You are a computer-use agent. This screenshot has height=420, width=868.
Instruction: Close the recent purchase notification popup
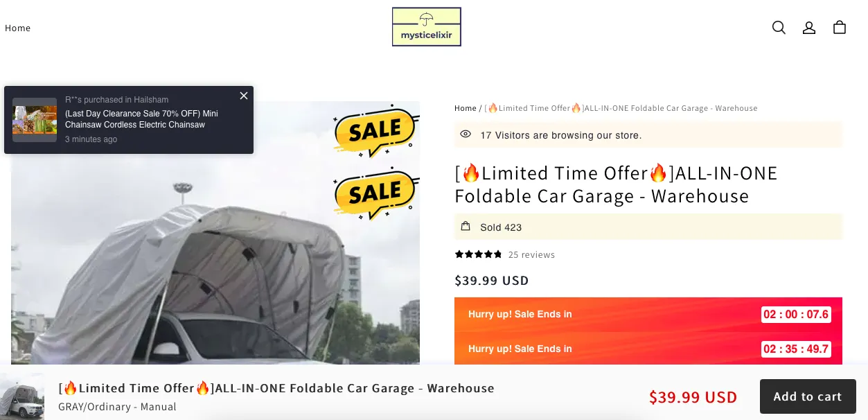(244, 96)
